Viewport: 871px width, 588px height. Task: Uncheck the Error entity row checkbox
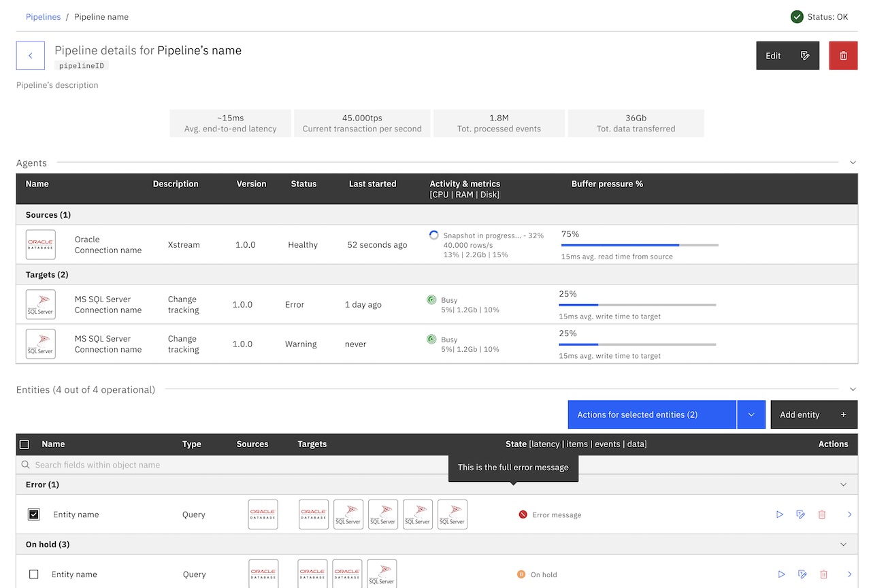(x=34, y=514)
